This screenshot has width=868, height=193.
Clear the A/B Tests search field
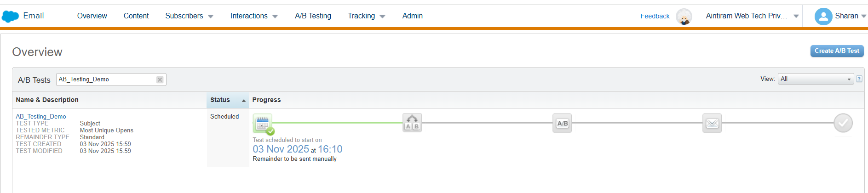(160, 79)
